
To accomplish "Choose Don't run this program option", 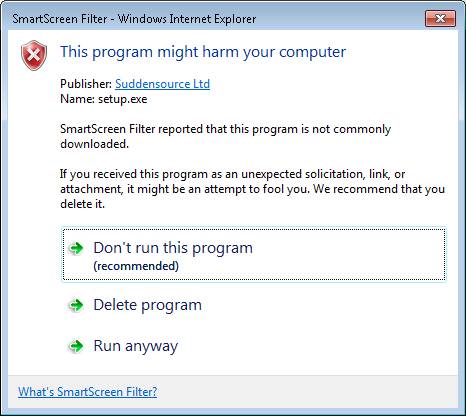I will (254, 255).
